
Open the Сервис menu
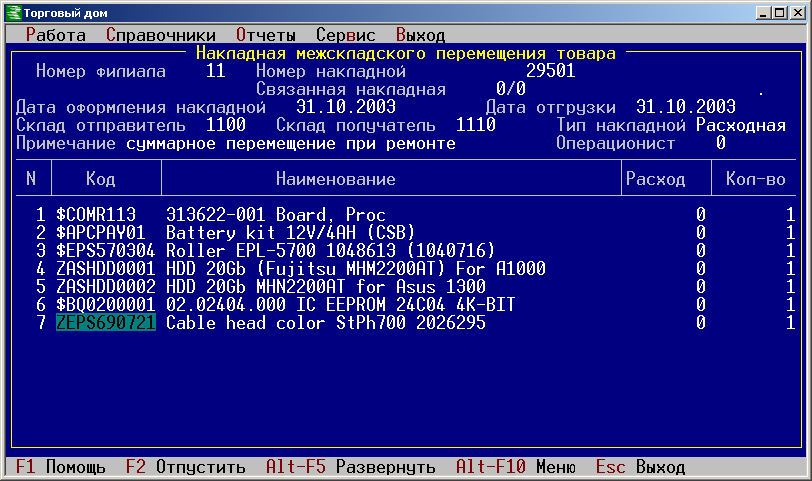click(x=346, y=35)
